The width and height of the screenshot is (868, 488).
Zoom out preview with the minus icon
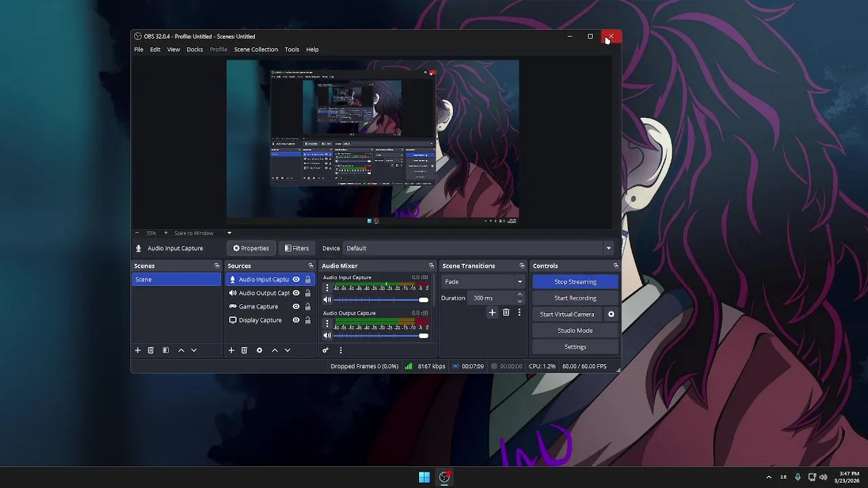click(137, 233)
